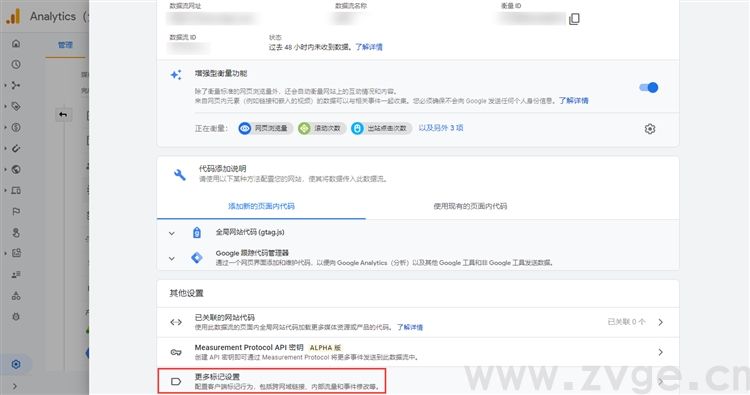This screenshot has width=750, height=395.
Task: Click the eye icon chip 网页浏览量
Action: point(244,128)
